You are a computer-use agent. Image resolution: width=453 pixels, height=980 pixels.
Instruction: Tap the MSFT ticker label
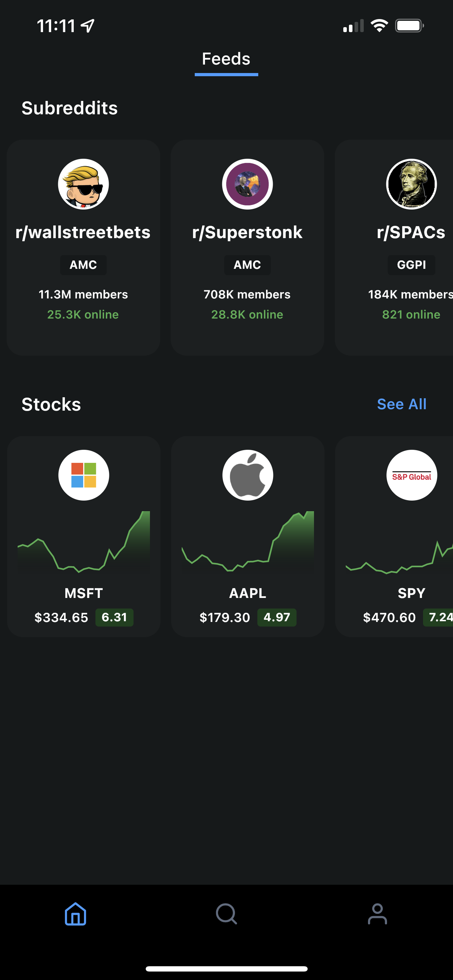pyautogui.click(x=84, y=593)
